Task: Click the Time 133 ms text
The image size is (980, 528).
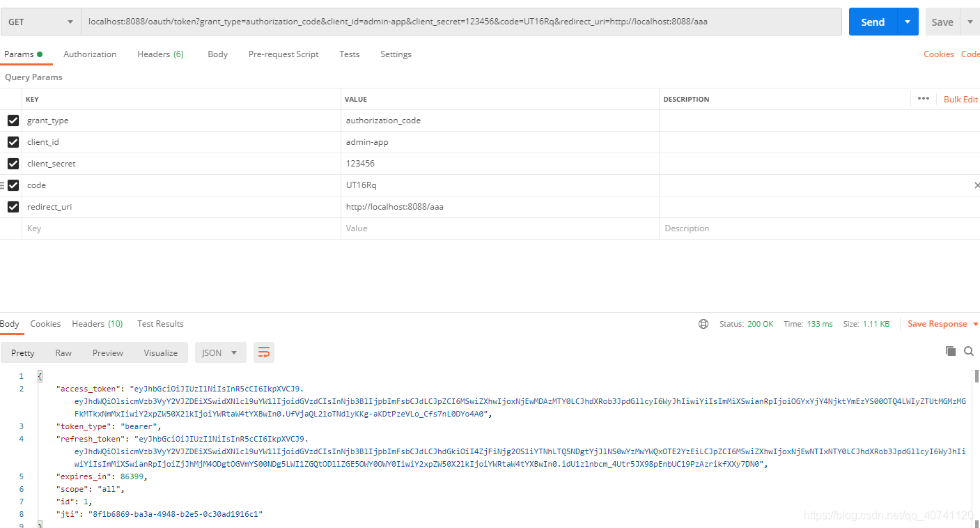Action: (x=808, y=324)
